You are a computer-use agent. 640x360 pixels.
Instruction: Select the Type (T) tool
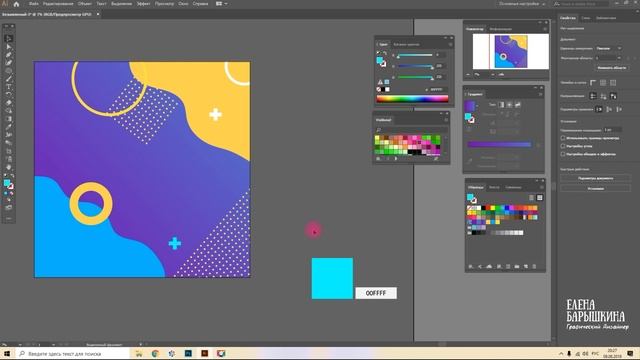9,87
